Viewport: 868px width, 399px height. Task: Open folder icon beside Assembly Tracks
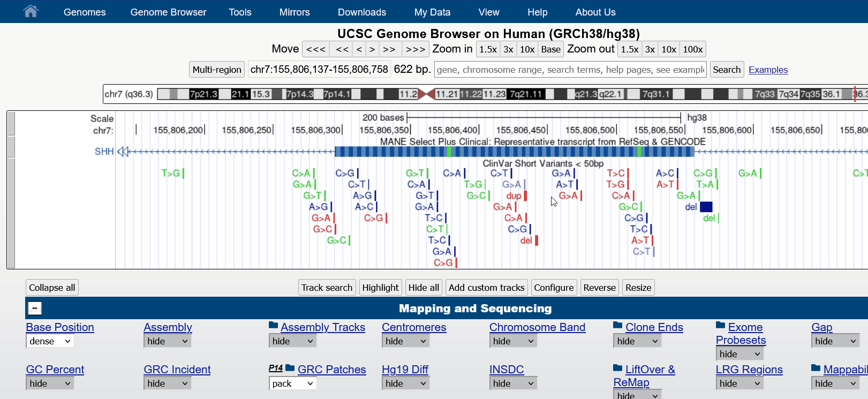[274, 326]
